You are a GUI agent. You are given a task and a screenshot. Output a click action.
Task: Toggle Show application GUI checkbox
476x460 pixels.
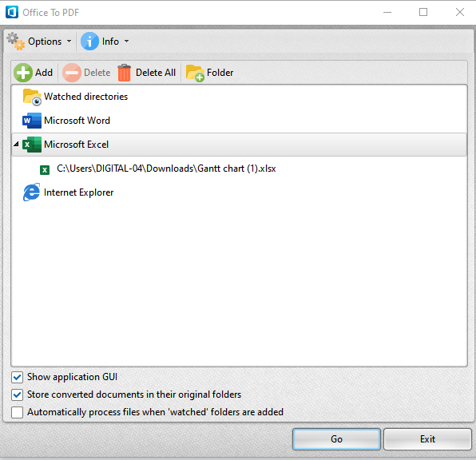[17, 378]
